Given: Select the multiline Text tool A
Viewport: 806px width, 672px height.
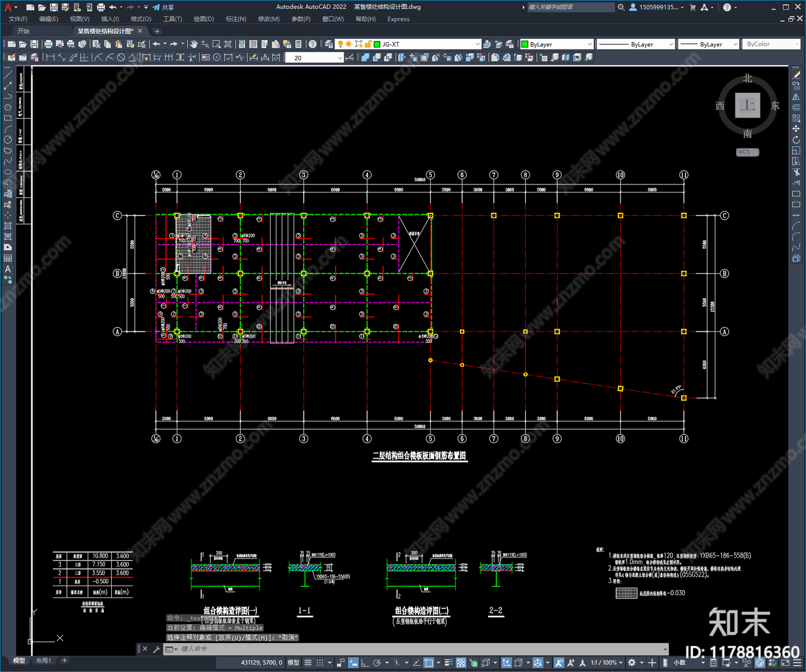Looking at the screenshot, I should (x=8, y=269).
